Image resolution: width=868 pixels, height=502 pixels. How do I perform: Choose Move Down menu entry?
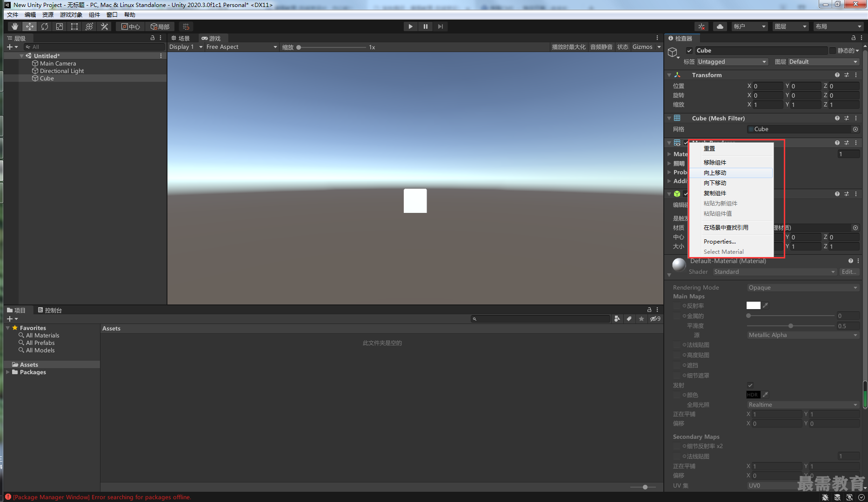coord(731,183)
